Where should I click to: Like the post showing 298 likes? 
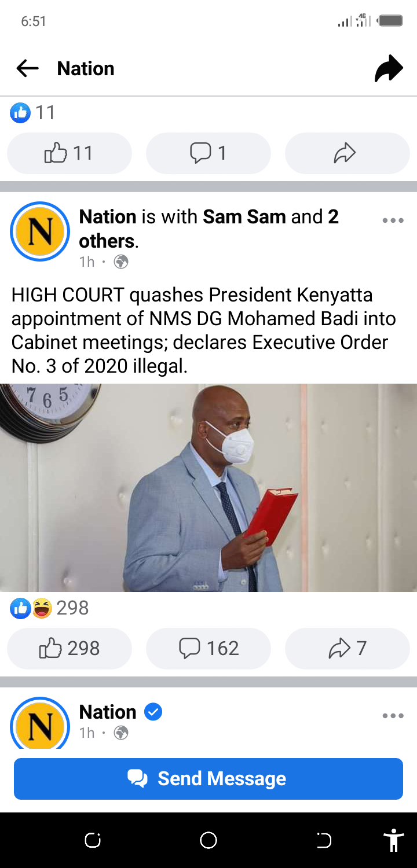click(x=69, y=648)
